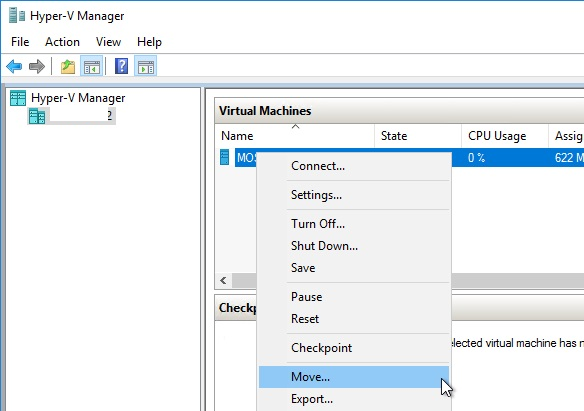Click the gray Forward arrow icon
Image resolution: width=584 pixels, height=411 pixels.
click(x=36, y=66)
